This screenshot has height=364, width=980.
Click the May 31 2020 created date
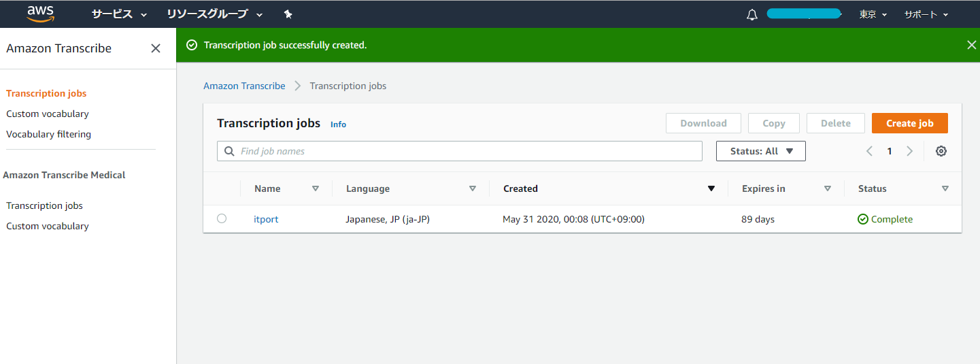573,219
